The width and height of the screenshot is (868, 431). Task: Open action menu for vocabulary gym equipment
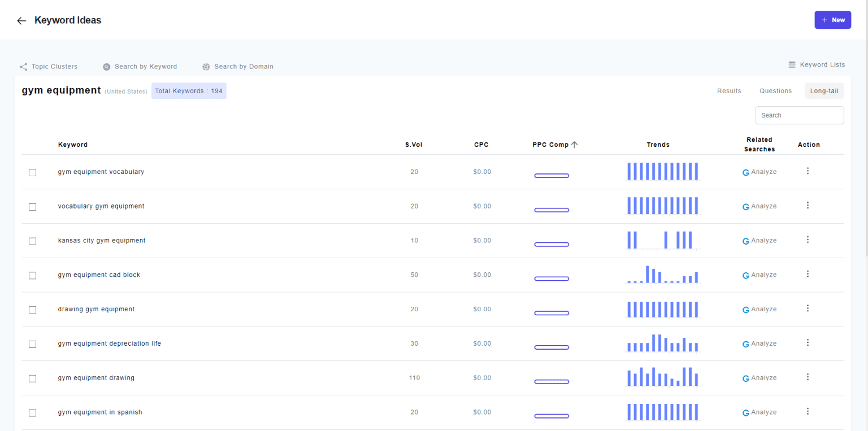click(x=808, y=206)
